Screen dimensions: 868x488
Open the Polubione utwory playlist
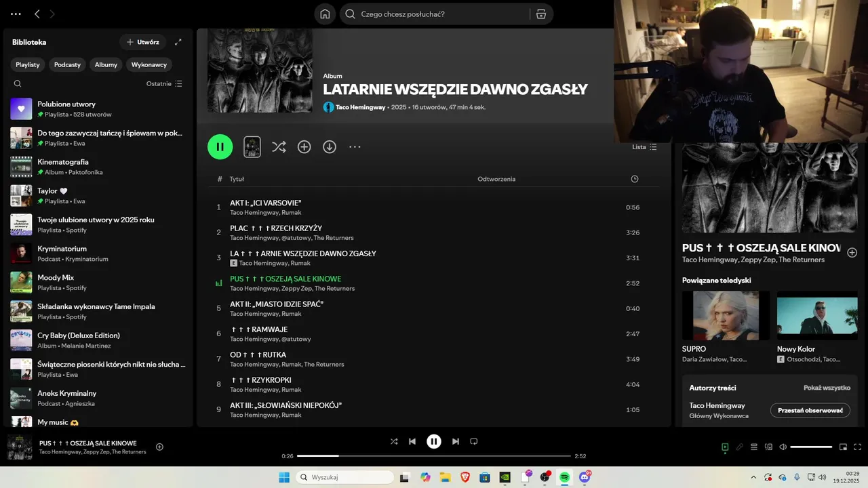pos(98,108)
